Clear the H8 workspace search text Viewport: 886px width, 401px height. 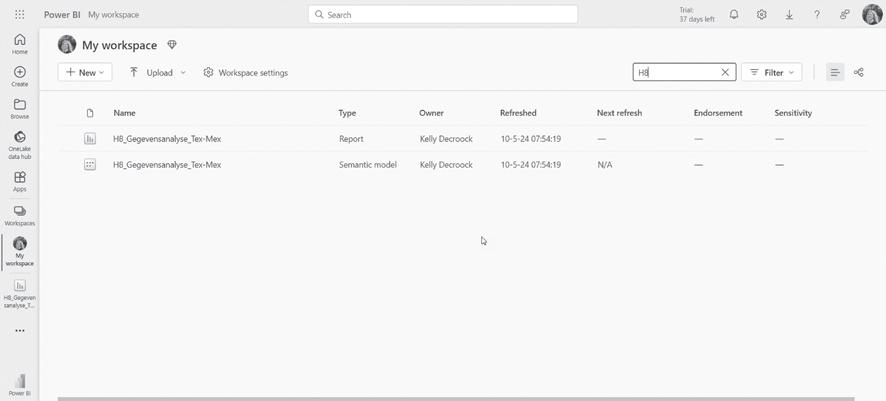tap(726, 72)
